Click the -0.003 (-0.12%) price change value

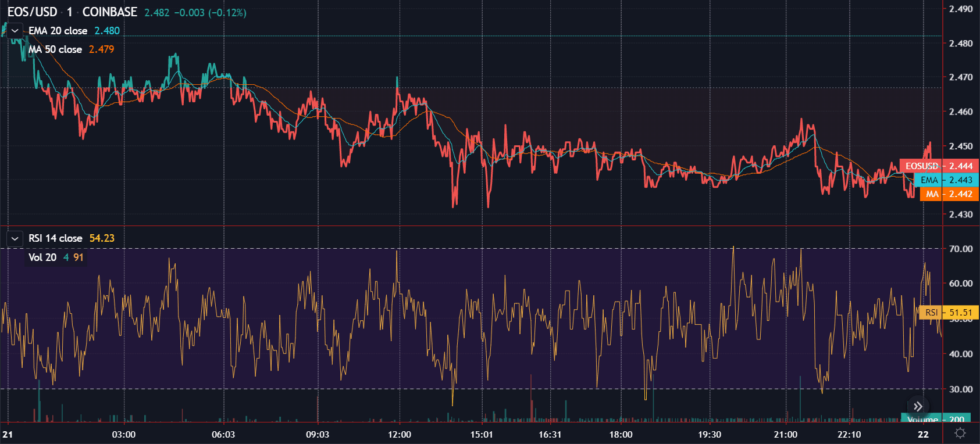tap(211, 13)
